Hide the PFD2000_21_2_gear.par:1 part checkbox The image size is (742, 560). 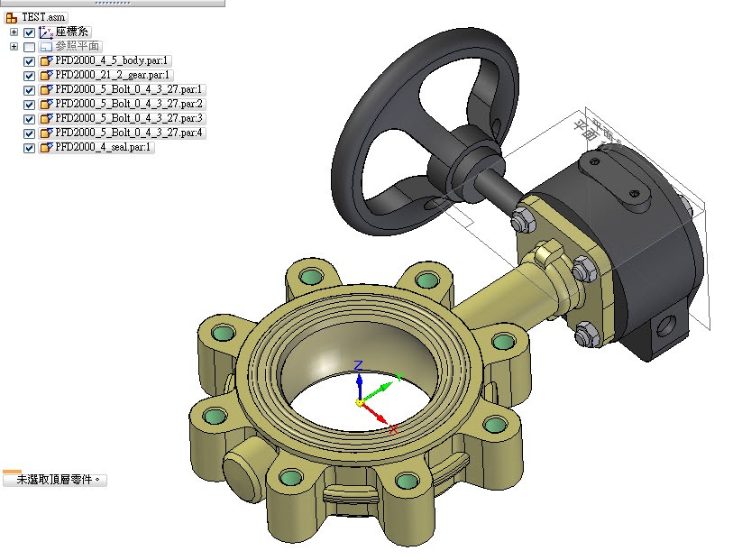click(x=30, y=76)
